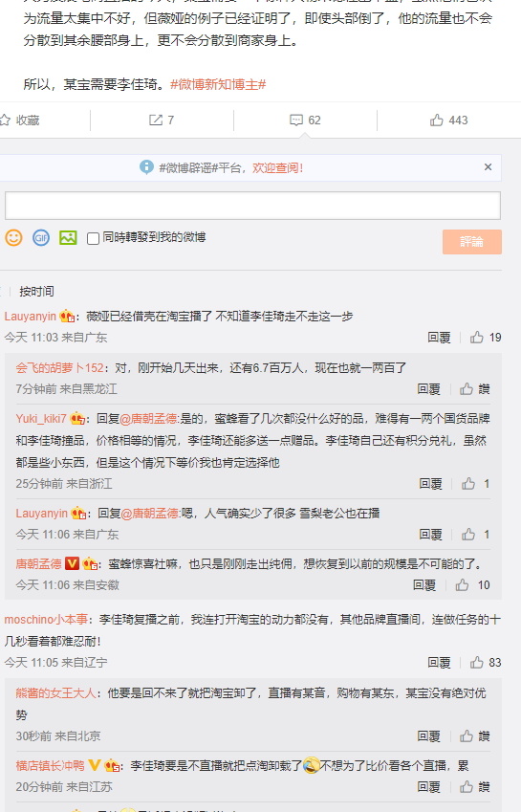
Task: Click the info icon beside 微博辟谣
Action: 146,166
